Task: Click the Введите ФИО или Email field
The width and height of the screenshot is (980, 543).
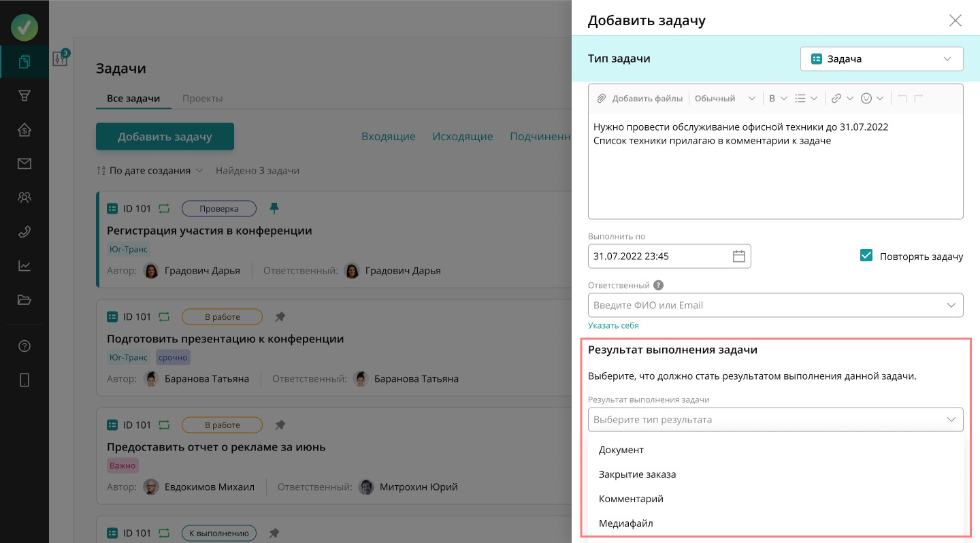Action: [776, 305]
